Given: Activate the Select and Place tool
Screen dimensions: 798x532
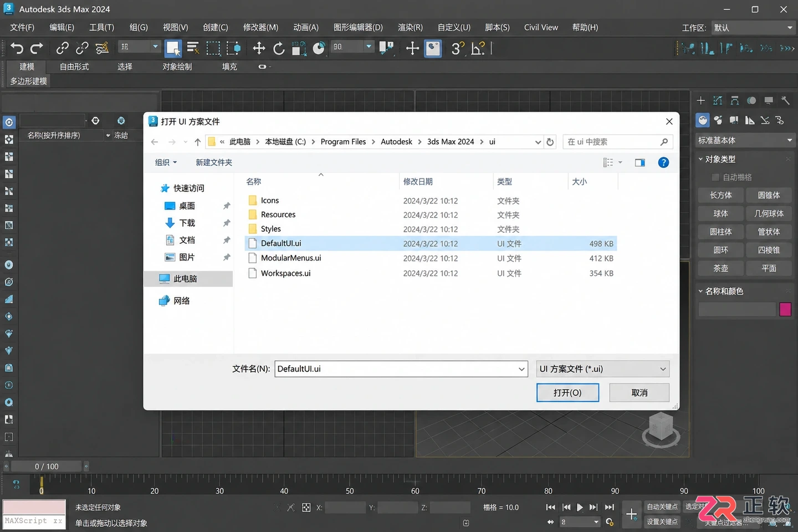Looking at the screenshot, I should click(319, 49).
